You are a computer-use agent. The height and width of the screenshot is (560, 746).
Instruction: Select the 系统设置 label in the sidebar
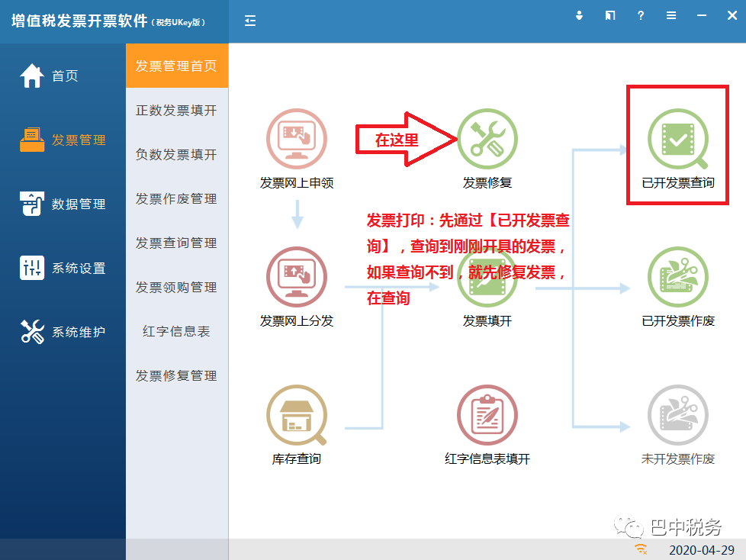(79, 268)
